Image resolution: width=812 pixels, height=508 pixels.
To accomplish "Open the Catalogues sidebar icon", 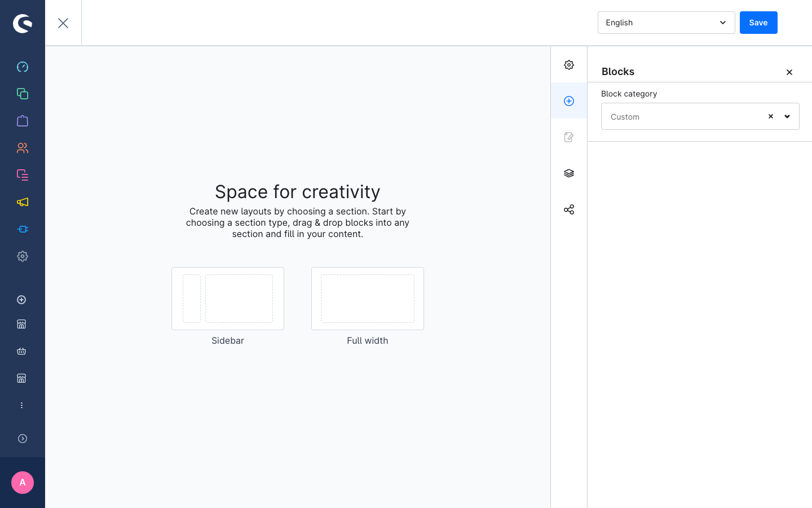I will click(23, 94).
